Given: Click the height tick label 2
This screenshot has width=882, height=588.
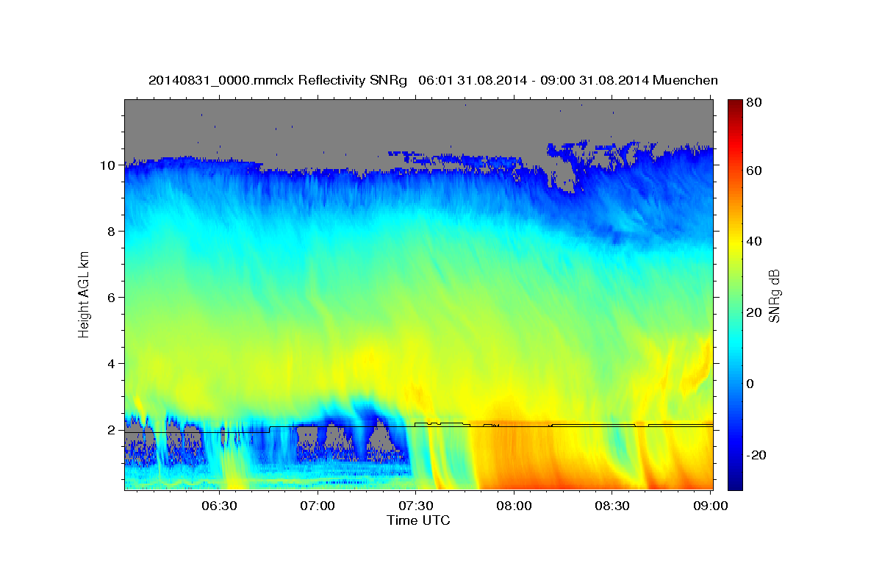Looking at the screenshot, I should [112, 430].
